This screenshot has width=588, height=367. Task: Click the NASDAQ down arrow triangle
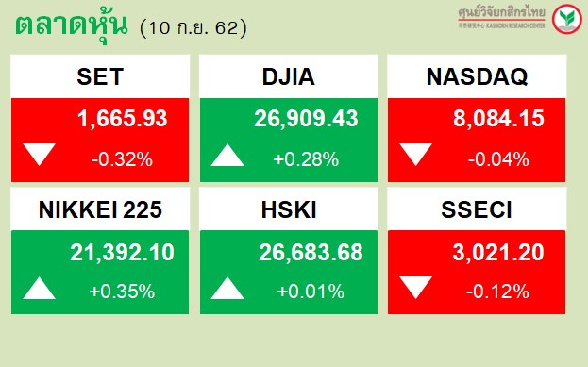415,155
